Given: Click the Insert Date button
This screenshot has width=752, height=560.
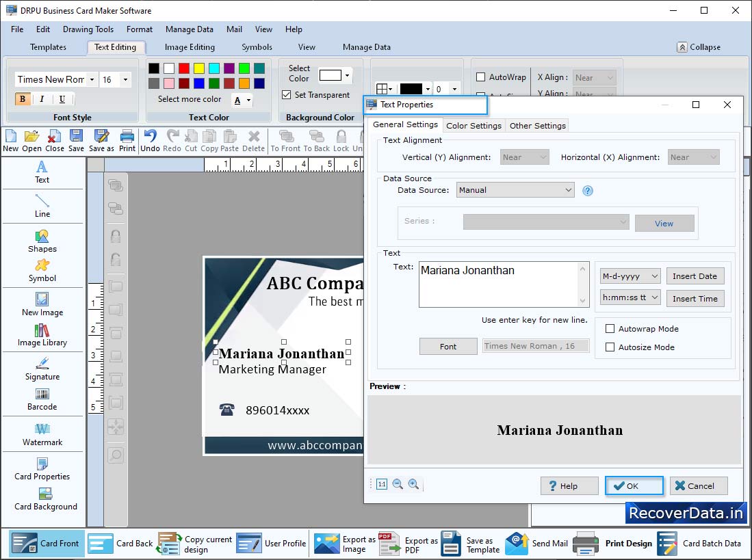Looking at the screenshot, I should tap(695, 276).
